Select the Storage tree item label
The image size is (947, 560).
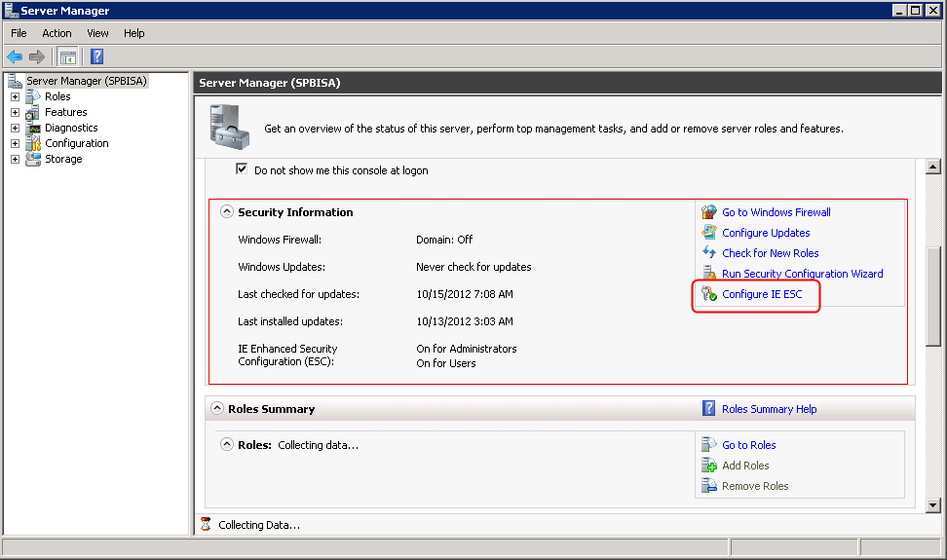click(63, 160)
